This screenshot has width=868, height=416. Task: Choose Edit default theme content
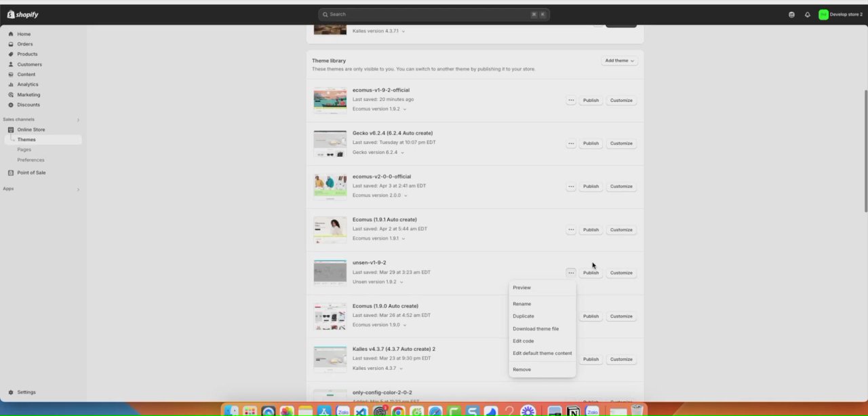tap(542, 353)
